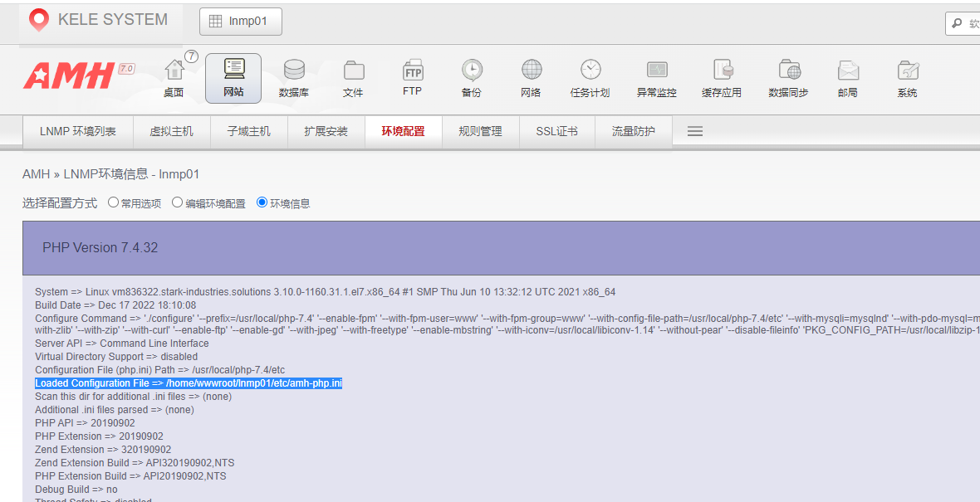Viewport: 980px width, 502px height.
Task: Click the System => Linux line
Action: point(325,291)
